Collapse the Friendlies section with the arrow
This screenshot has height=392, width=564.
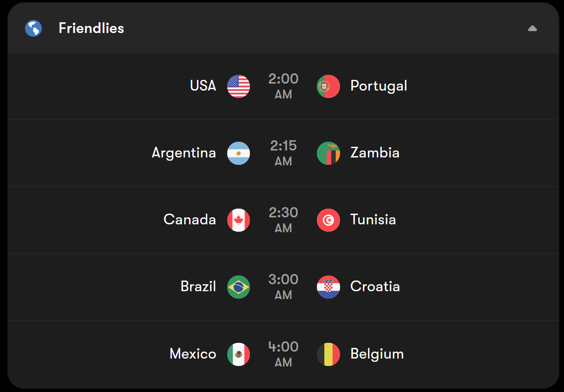(532, 29)
